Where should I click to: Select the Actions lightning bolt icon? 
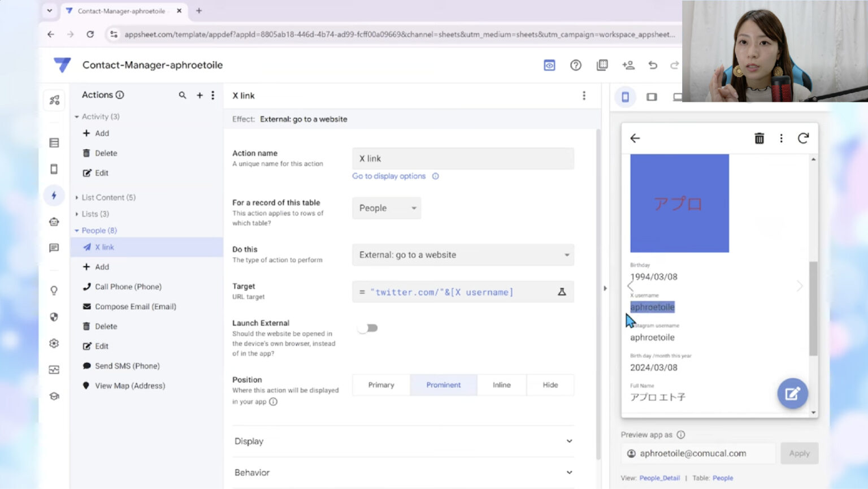[54, 195]
